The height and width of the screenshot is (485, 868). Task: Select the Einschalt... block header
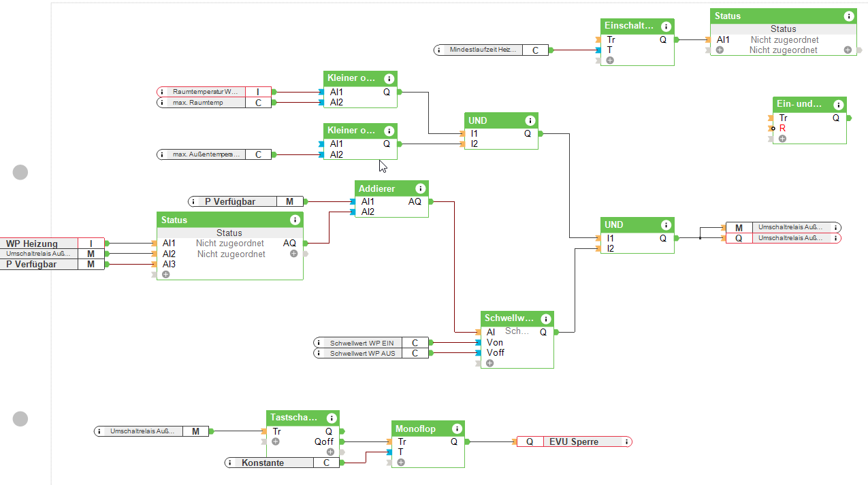[637, 27]
